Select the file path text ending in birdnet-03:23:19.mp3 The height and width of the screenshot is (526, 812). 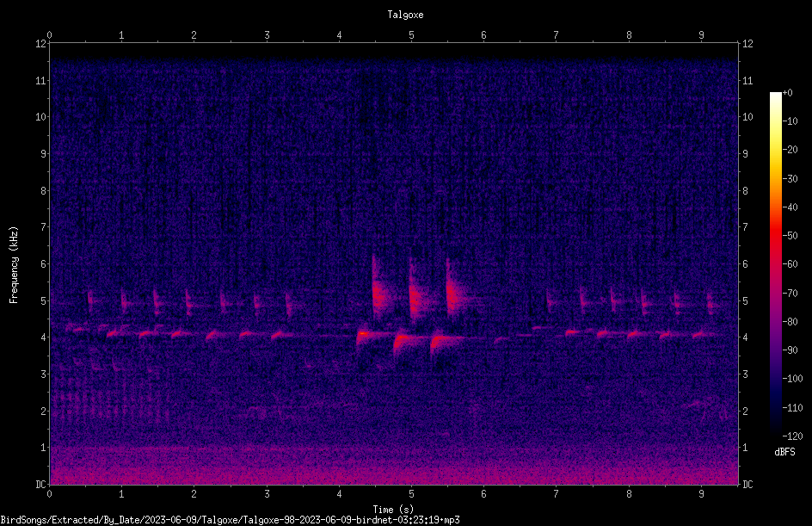(230, 520)
